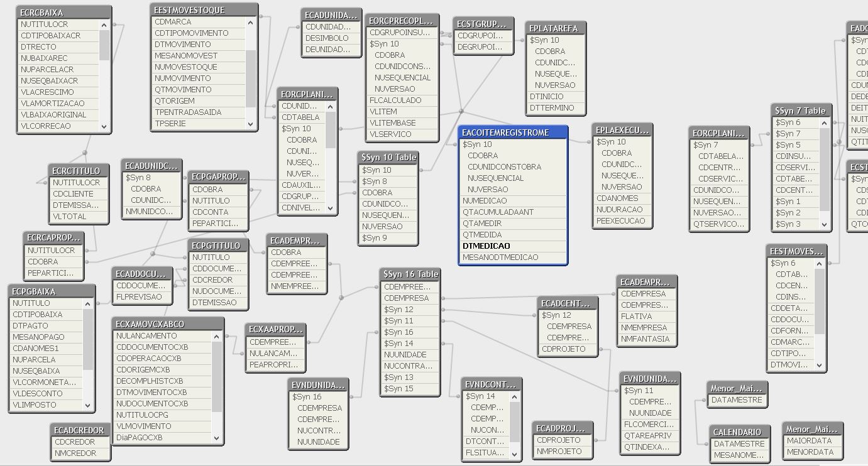Screen dimensions: 868x466
Task: Click up arrow of ECXAMOVCXABCO scrollbar
Action: click(x=217, y=336)
